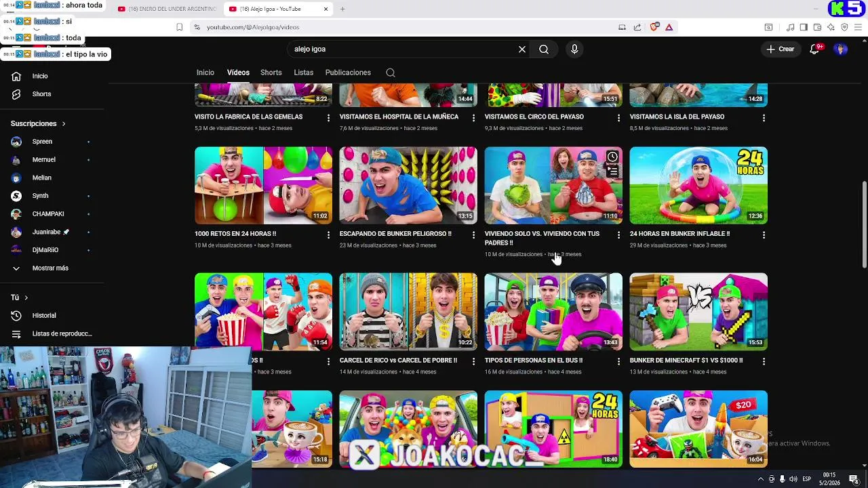Open the DjMaRiiO subscription channel
The image size is (868, 488).
tap(52, 250)
